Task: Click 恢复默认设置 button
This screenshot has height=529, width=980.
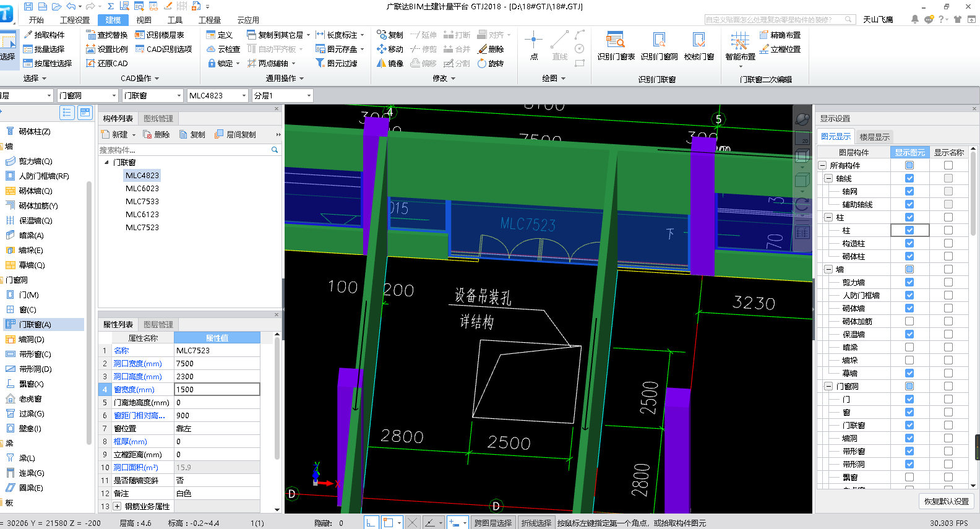Action: point(947,501)
